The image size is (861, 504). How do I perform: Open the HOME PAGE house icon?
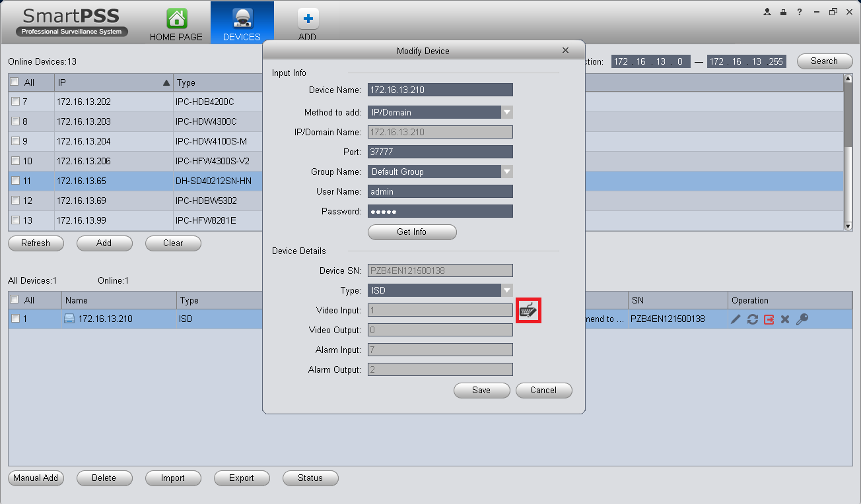tap(176, 18)
